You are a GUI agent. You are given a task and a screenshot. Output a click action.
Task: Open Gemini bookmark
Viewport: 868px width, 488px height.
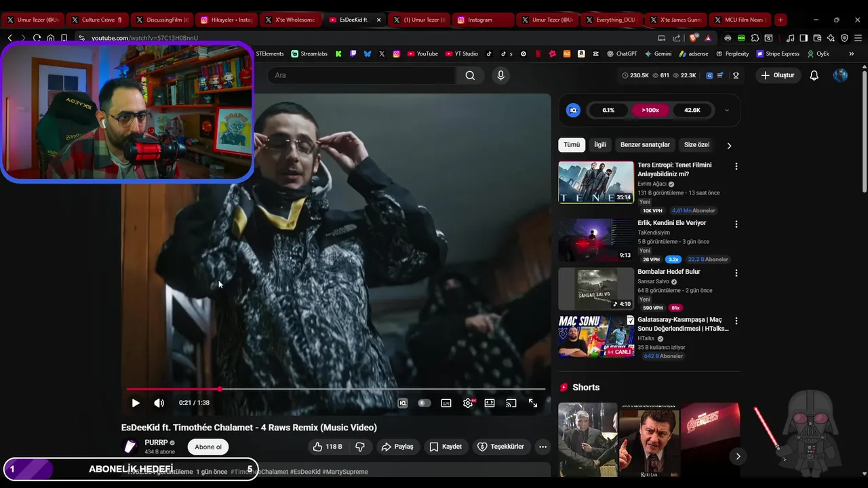[658, 54]
